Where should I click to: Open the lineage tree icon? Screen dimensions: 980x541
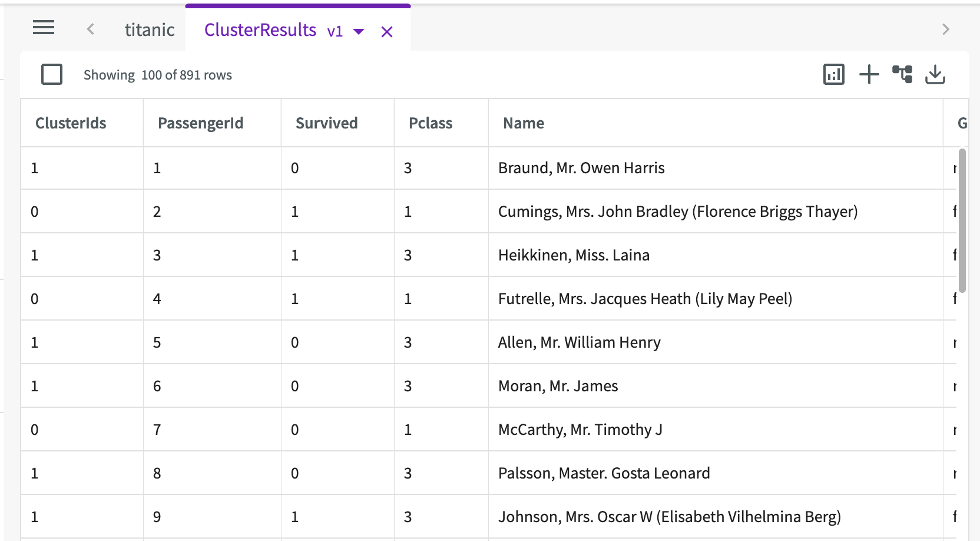[902, 74]
